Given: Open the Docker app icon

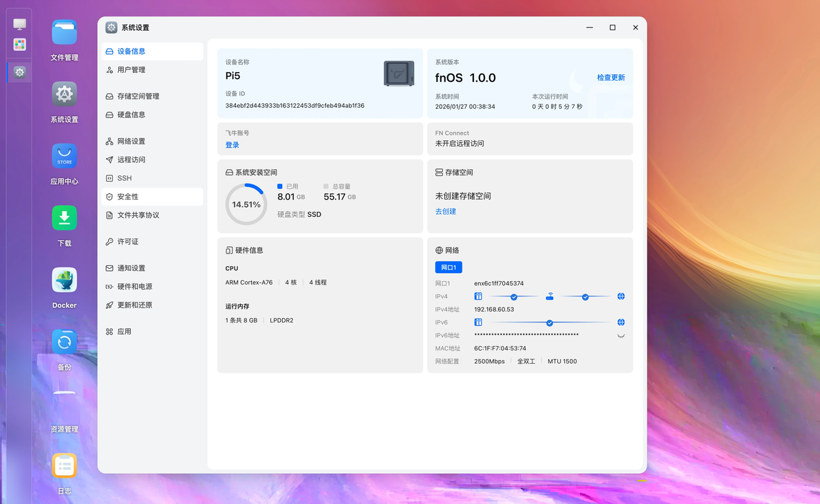Looking at the screenshot, I should click(65, 280).
